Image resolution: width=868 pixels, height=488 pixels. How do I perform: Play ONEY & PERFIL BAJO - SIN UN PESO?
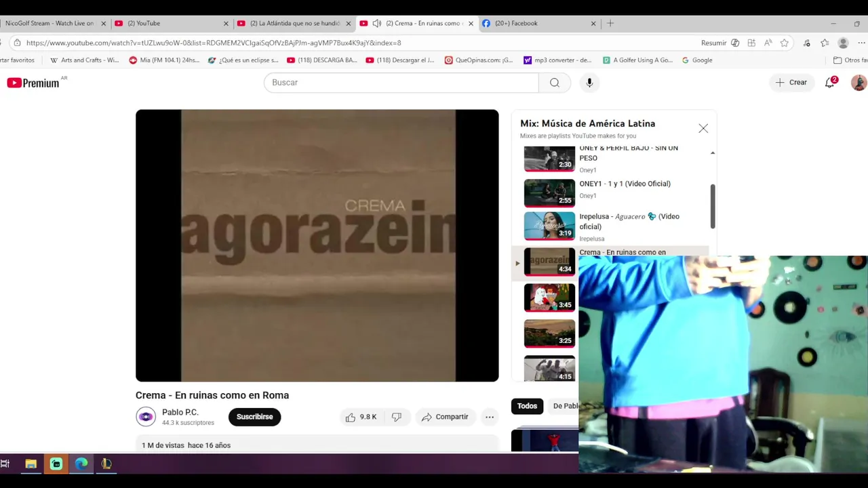[x=615, y=159]
